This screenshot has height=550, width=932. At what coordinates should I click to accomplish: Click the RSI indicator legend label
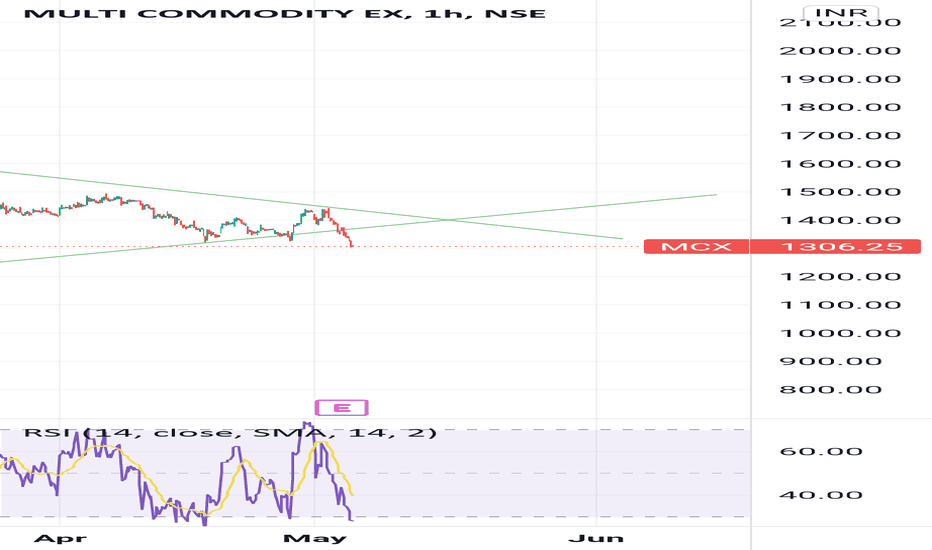[230, 432]
